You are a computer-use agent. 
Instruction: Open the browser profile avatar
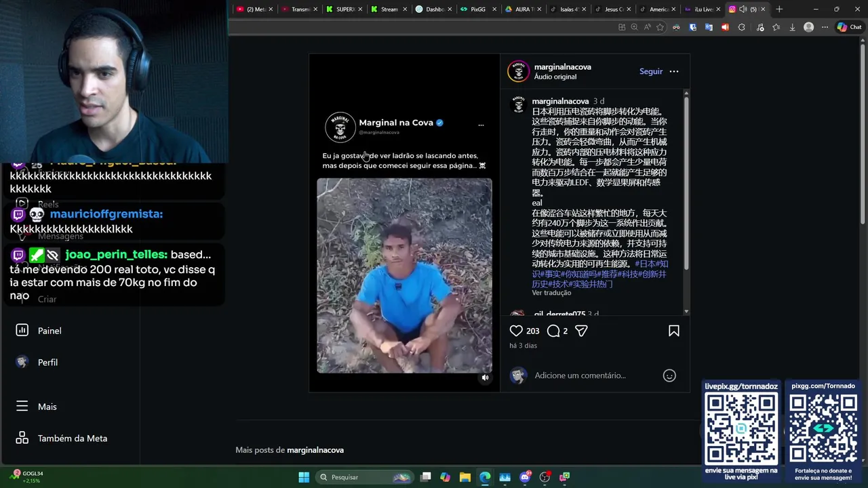(808, 27)
